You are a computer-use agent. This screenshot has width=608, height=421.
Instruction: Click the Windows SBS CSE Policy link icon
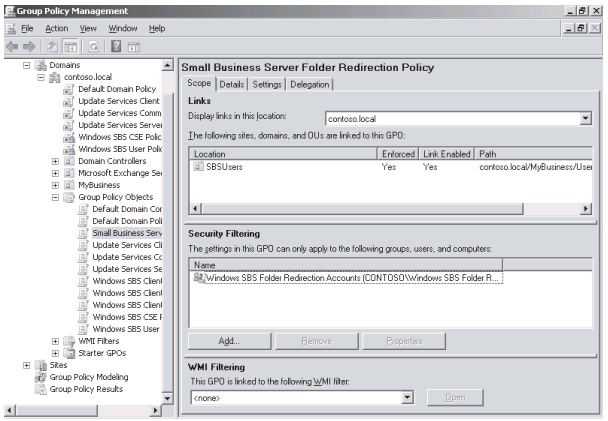69,137
